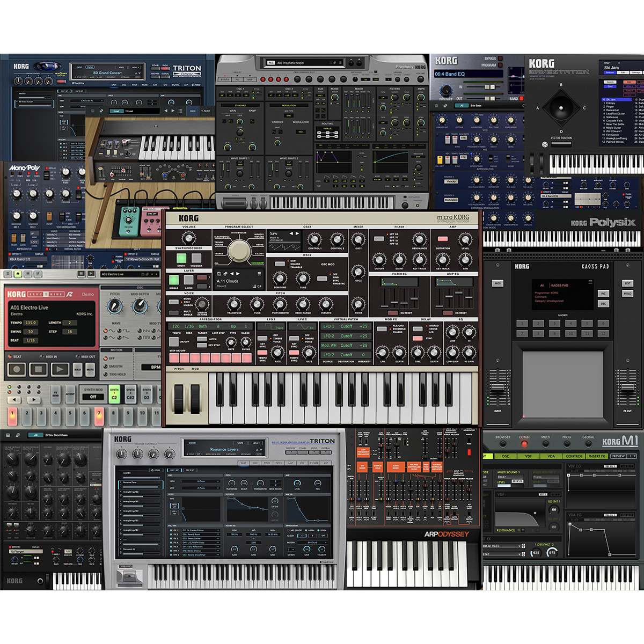This screenshot has width=644, height=644.
Task: Select previous OSC1 waveform on microKORG
Action: 291,233
